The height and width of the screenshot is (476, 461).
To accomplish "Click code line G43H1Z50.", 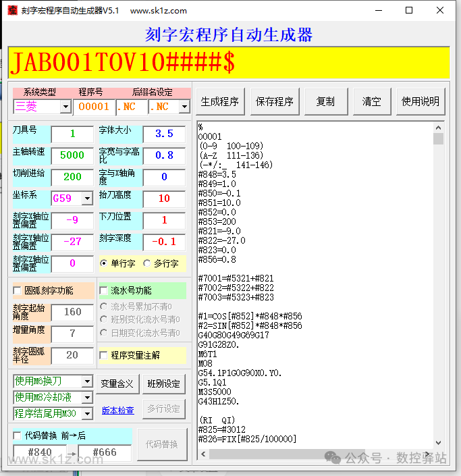I will pos(219,401).
